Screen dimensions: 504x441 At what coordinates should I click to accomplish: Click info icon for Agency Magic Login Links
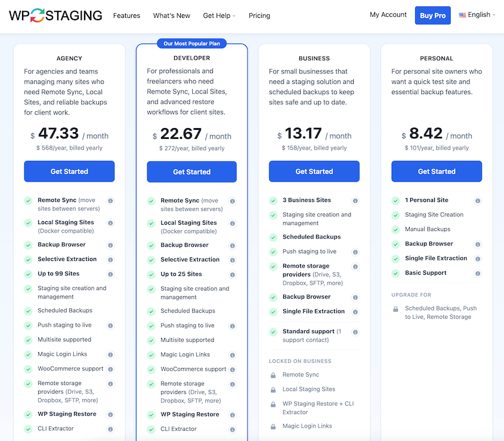(110, 355)
